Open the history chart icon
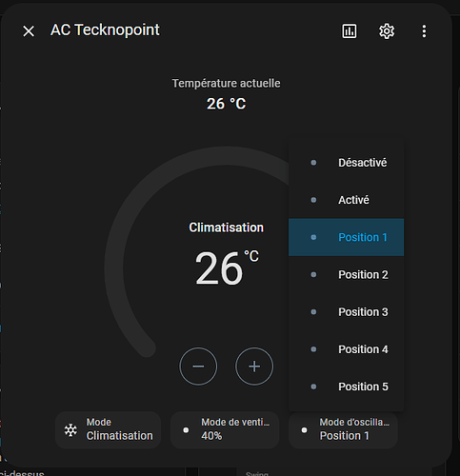 tap(350, 31)
